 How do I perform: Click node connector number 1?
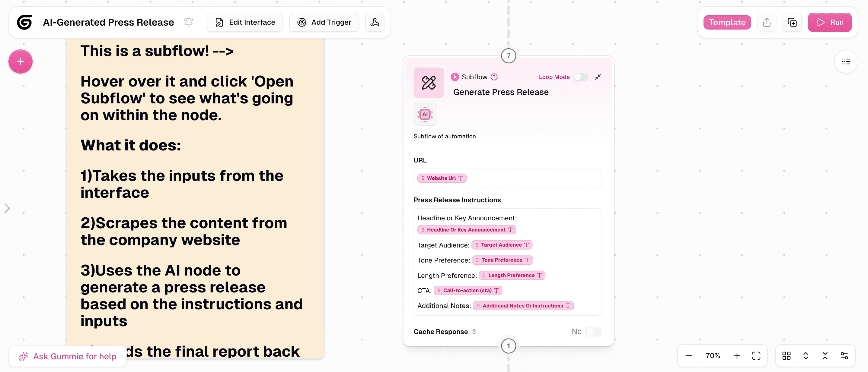coord(509,346)
